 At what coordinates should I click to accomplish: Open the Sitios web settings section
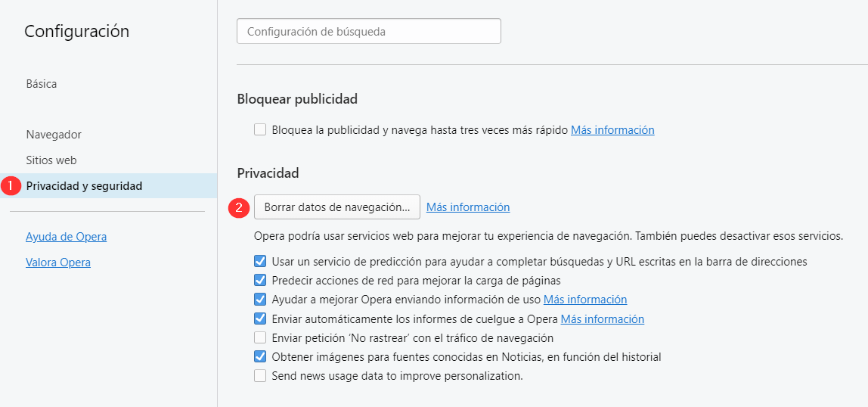(x=51, y=160)
